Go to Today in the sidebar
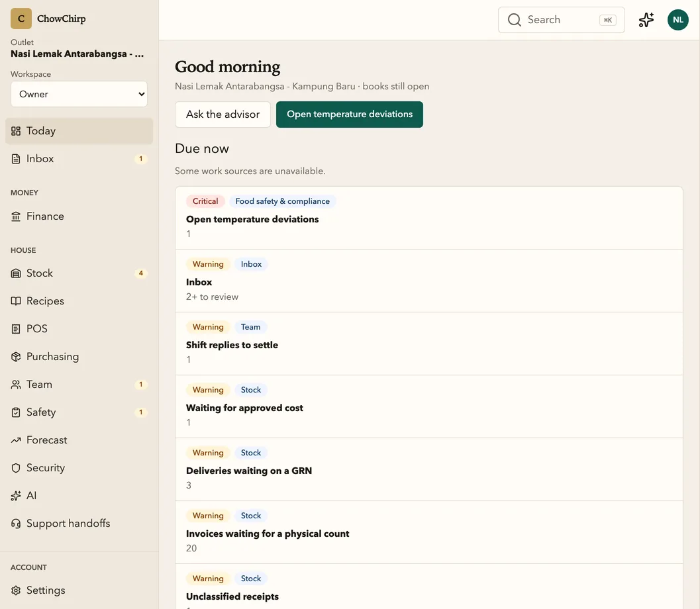The image size is (700, 609). [x=79, y=130]
